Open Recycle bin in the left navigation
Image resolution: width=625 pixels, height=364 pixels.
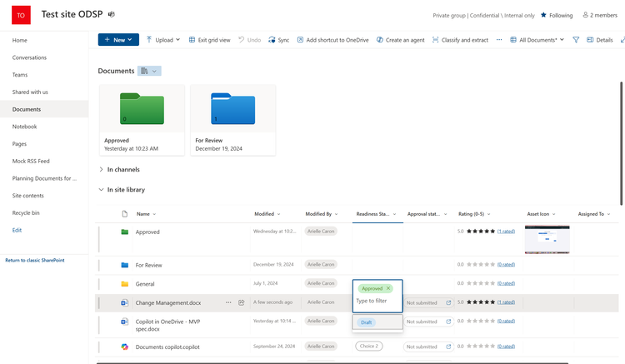[x=26, y=212]
